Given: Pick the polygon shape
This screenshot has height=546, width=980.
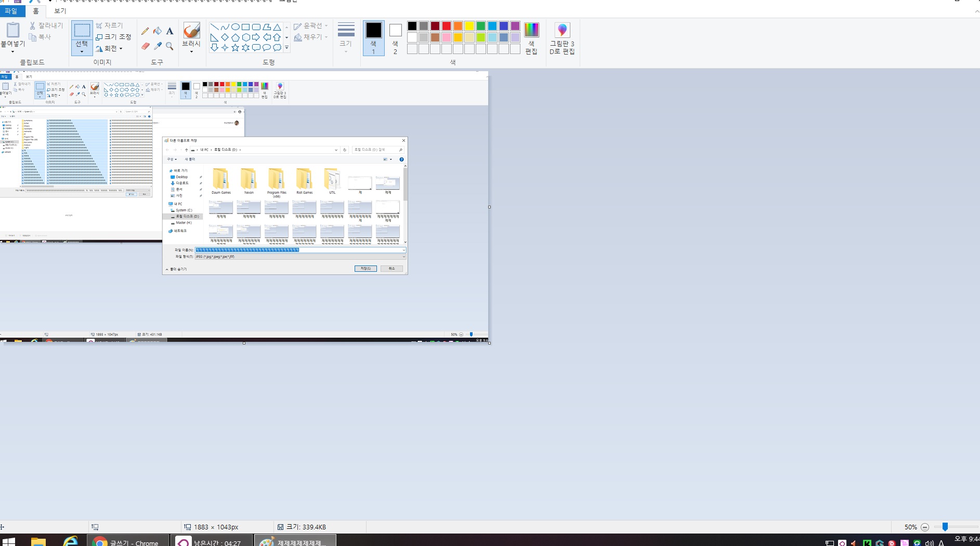Looking at the screenshot, I should (x=267, y=27).
